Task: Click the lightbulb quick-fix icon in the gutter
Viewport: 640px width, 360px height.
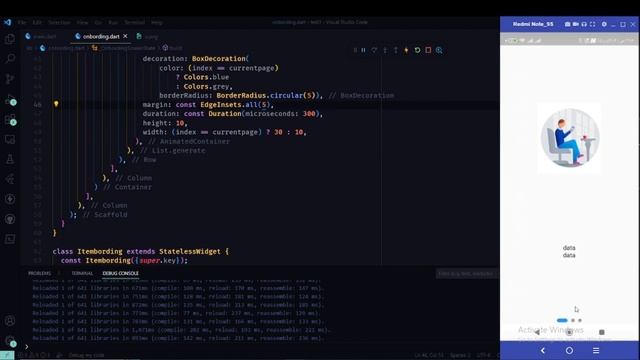Action: click(x=56, y=104)
